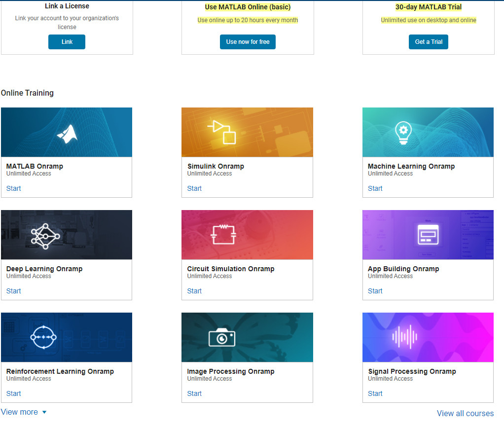
Task: Click the Machine Learning Onramp title
Action: coord(411,166)
